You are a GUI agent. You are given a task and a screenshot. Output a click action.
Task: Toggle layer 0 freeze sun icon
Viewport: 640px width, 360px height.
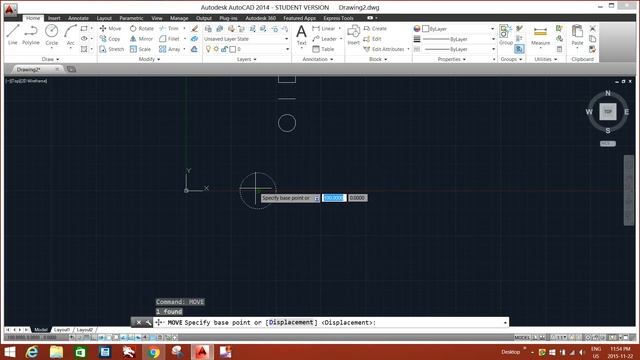pos(216,49)
